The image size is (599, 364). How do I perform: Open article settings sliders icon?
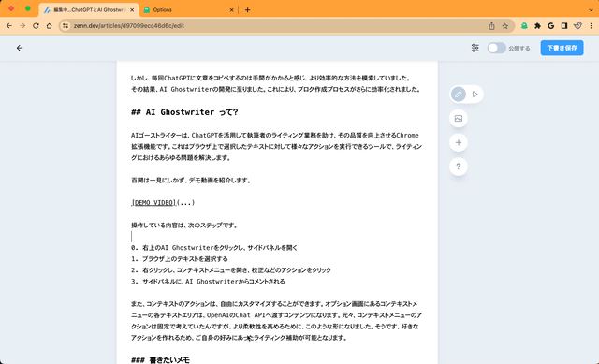475,48
